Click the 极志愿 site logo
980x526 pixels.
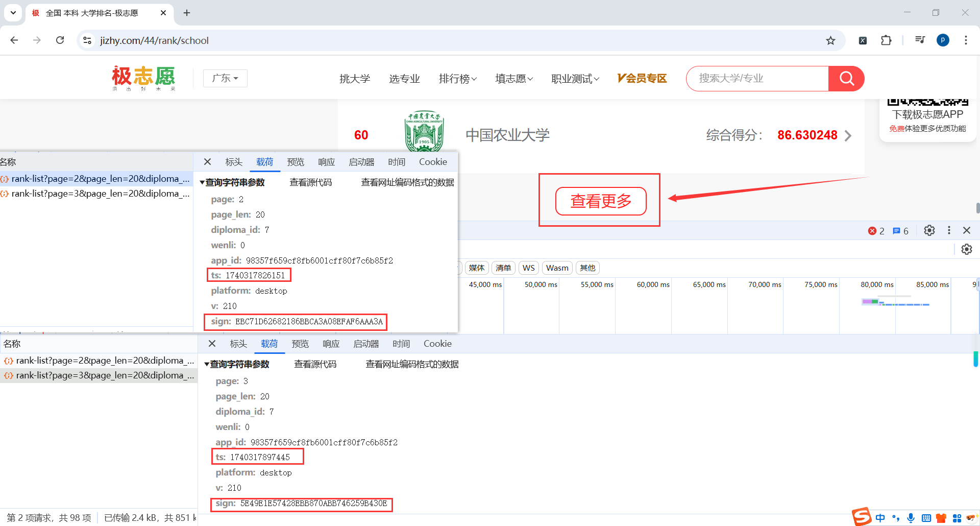point(143,78)
